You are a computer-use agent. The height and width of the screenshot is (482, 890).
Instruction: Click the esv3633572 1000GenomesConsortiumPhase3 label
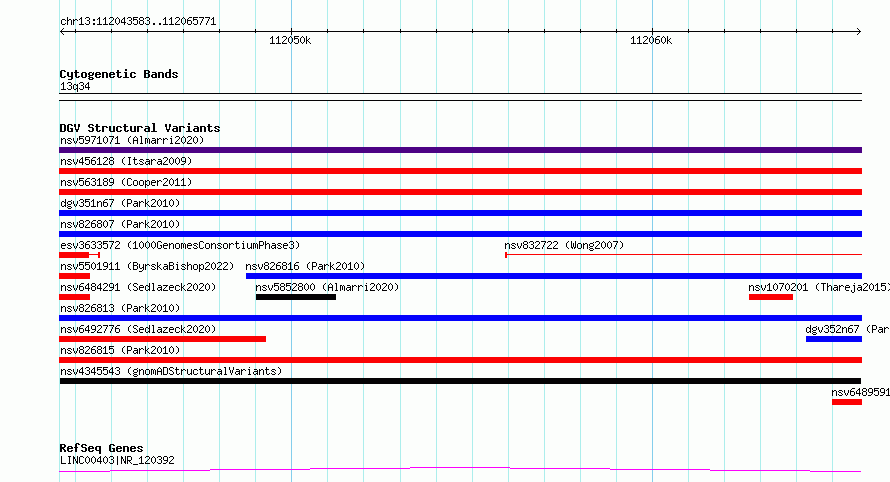click(x=180, y=245)
